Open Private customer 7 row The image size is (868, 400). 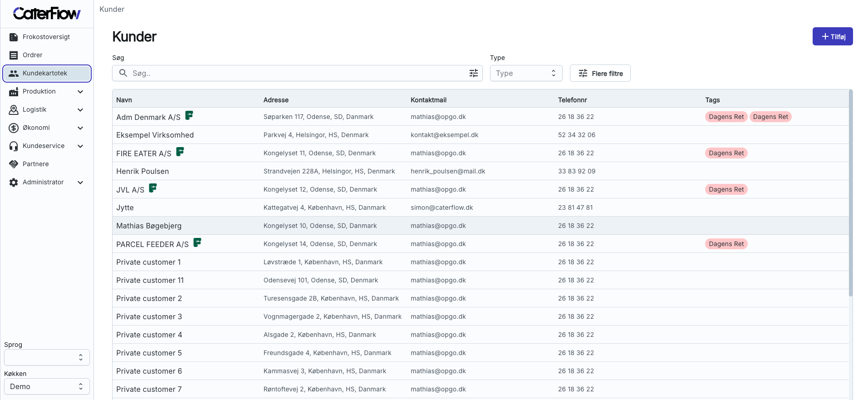[481, 389]
